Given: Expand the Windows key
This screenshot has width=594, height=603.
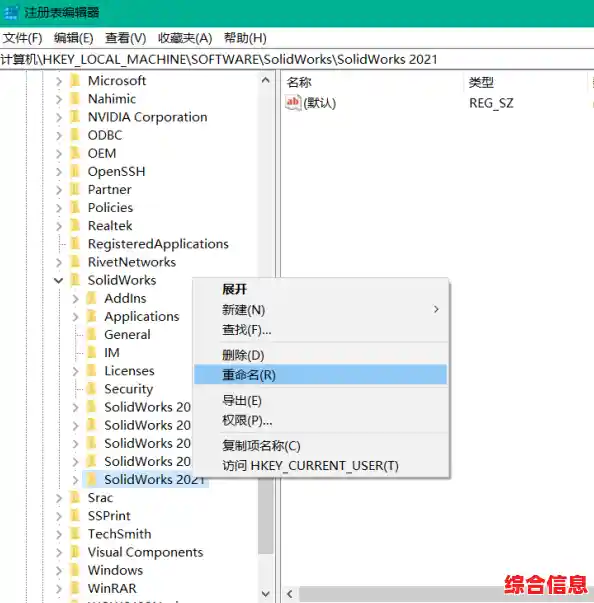Looking at the screenshot, I should coord(59,570).
